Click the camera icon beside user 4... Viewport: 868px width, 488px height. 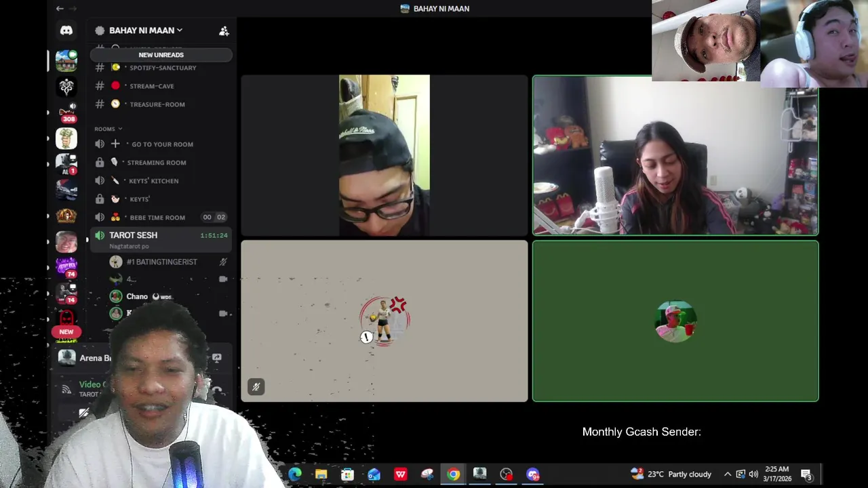pyautogui.click(x=223, y=279)
